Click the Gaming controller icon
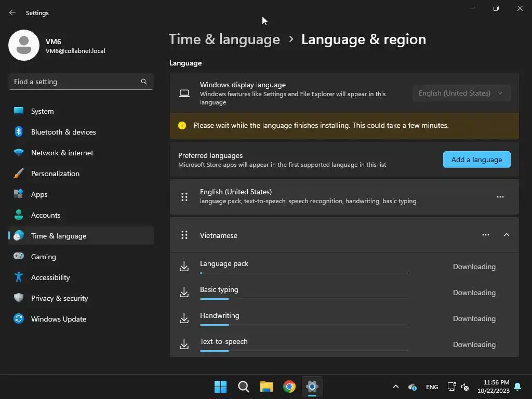532x399 pixels. (19, 256)
